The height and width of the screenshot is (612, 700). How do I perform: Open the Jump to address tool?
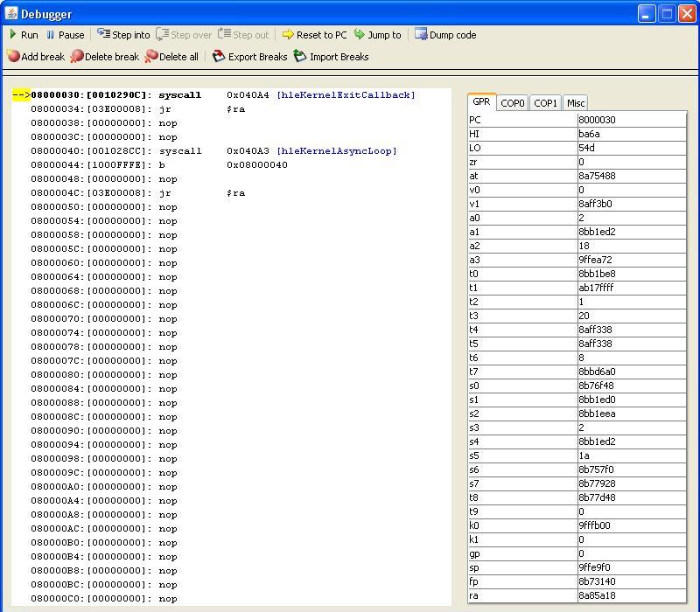(377, 35)
